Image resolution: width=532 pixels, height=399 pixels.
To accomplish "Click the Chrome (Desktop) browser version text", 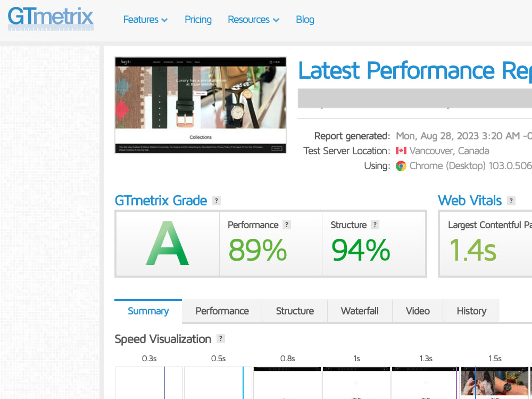I will pyautogui.click(x=471, y=166).
